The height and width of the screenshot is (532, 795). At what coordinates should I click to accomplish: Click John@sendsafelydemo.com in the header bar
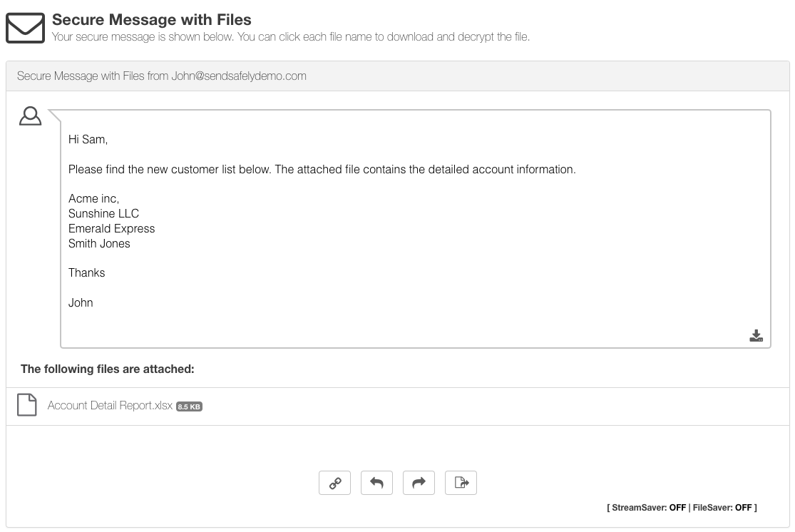238,76
